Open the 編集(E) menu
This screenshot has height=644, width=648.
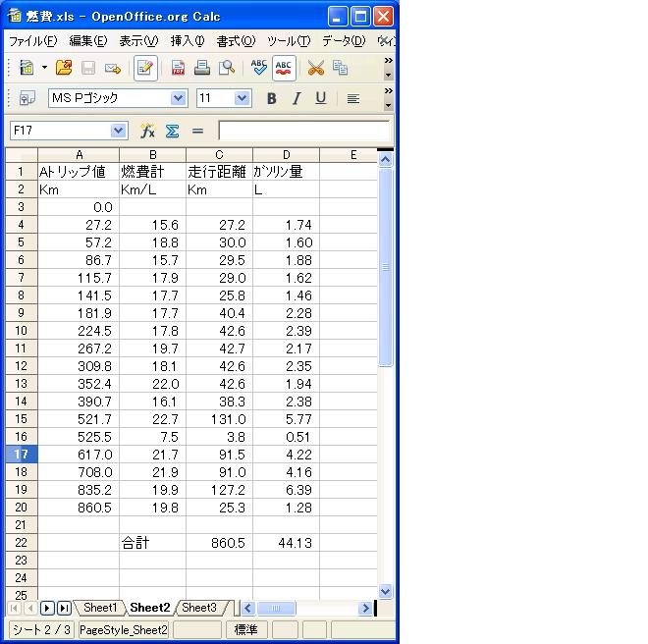pos(87,41)
